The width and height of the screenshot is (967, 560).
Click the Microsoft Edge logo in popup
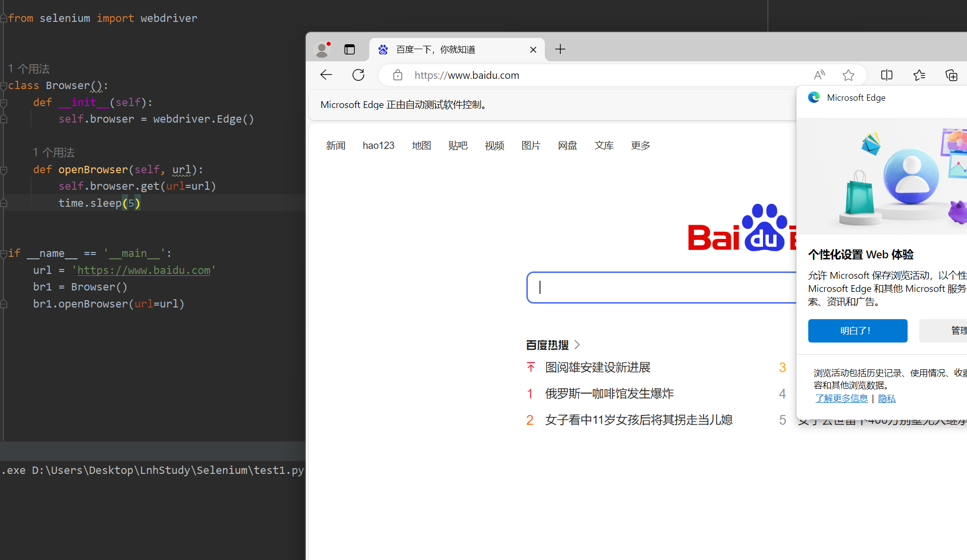click(814, 97)
